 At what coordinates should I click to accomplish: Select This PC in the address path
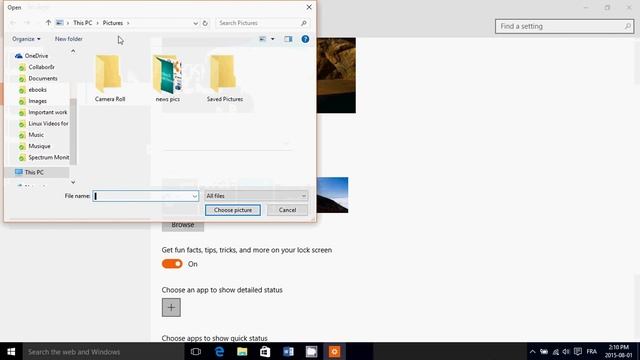pyautogui.click(x=82, y=23)
